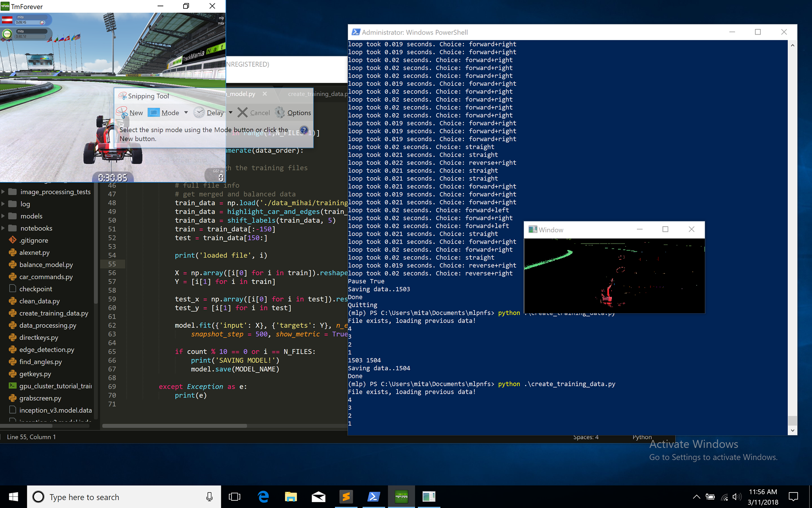Click the microphone icon in search box
Image resolution: width=812 pixels, height=508 pixels.
209,497
